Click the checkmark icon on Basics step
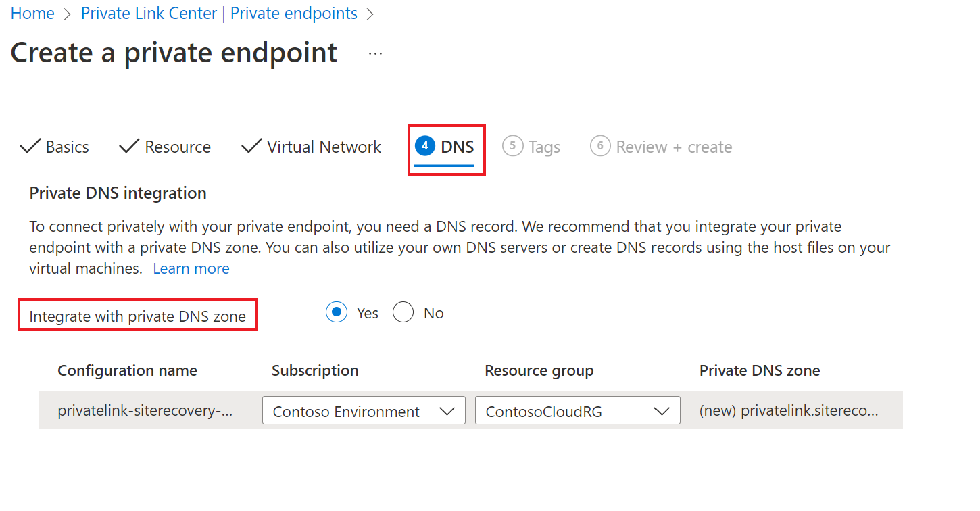 (30, 146)
